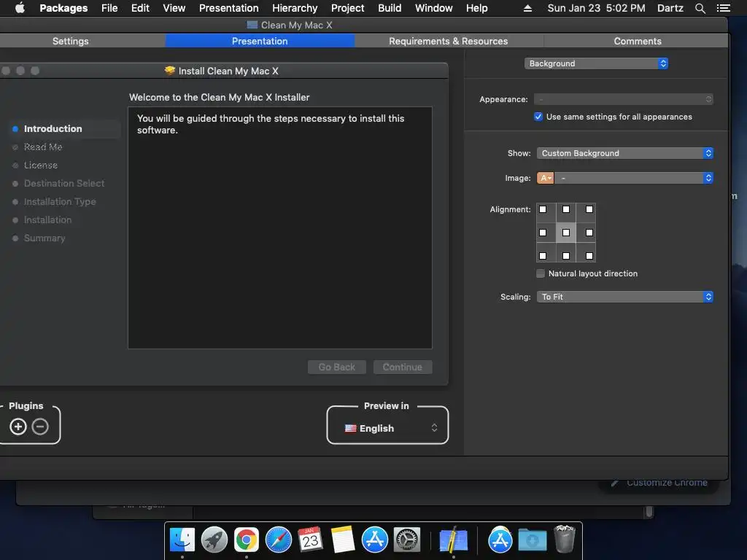Open System Preferences gear in dock
The height and width of the screenshot is (560, 747).
pyautogui.click(x=407, y=540)
